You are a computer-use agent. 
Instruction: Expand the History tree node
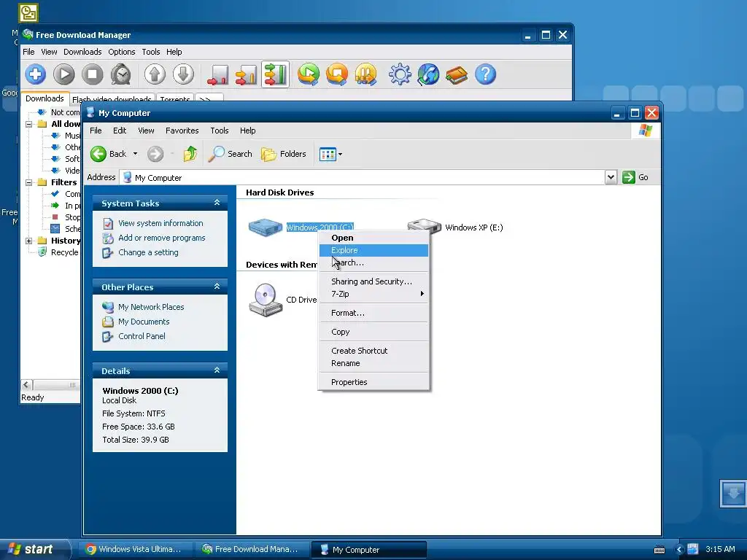coord(28,241)
